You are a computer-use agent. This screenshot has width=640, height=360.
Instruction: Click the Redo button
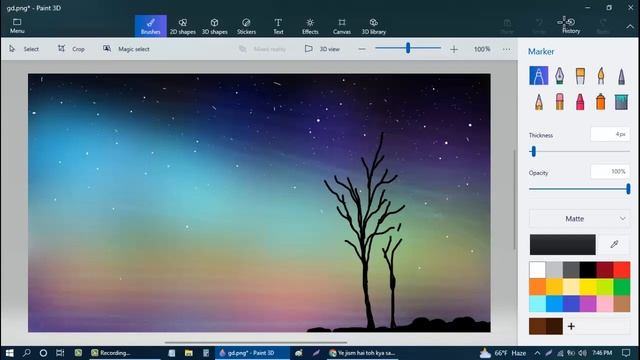(603, 26)
